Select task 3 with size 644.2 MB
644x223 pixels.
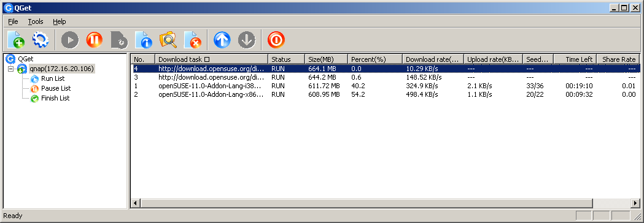point(386,77)
